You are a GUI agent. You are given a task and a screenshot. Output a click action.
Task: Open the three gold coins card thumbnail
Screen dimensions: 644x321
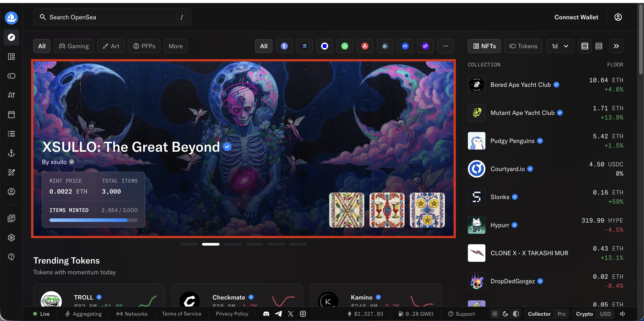coord(427,210)
